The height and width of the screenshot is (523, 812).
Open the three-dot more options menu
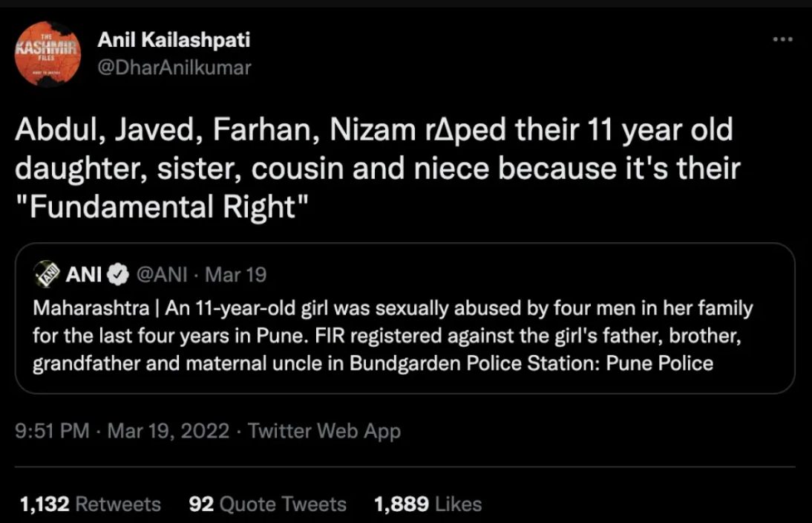click(x=782, y=39)
